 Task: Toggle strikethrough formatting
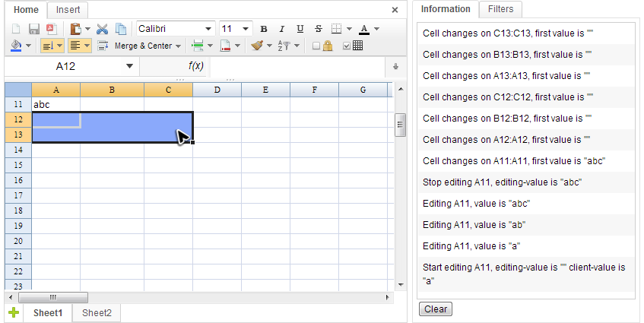[319, 29]
